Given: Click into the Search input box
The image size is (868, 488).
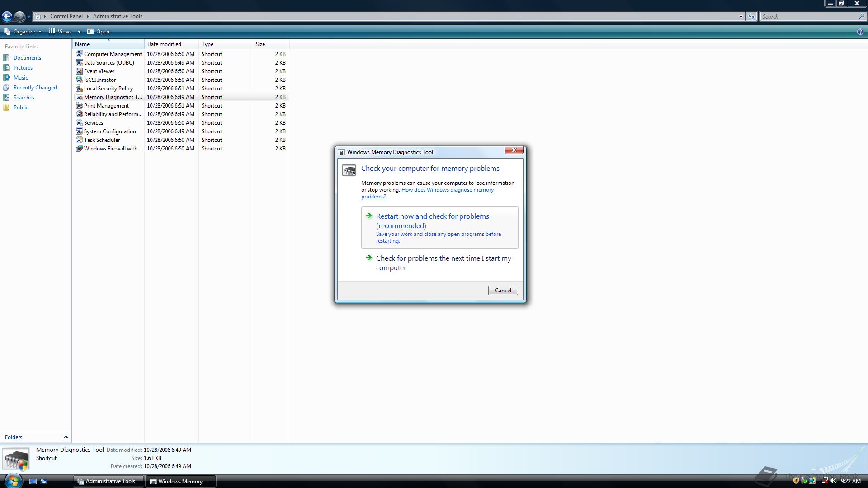Looking at the screenshot, I should coord(809,16).
